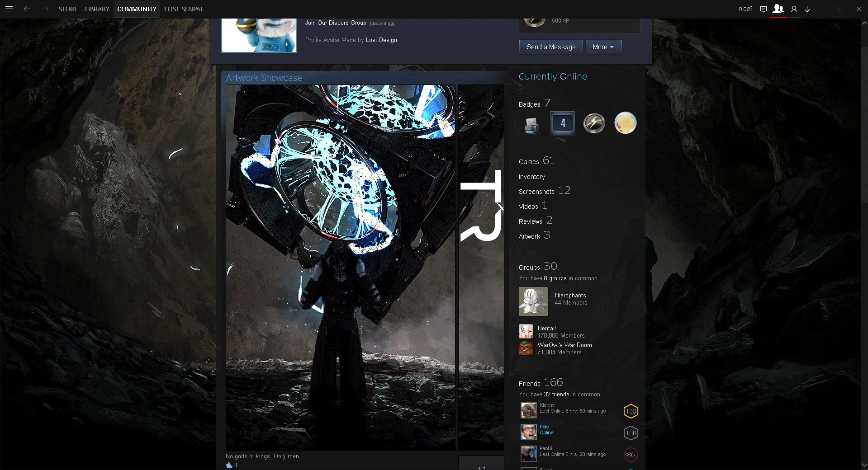Click the scrollbar up arrow

coord(864,23)
